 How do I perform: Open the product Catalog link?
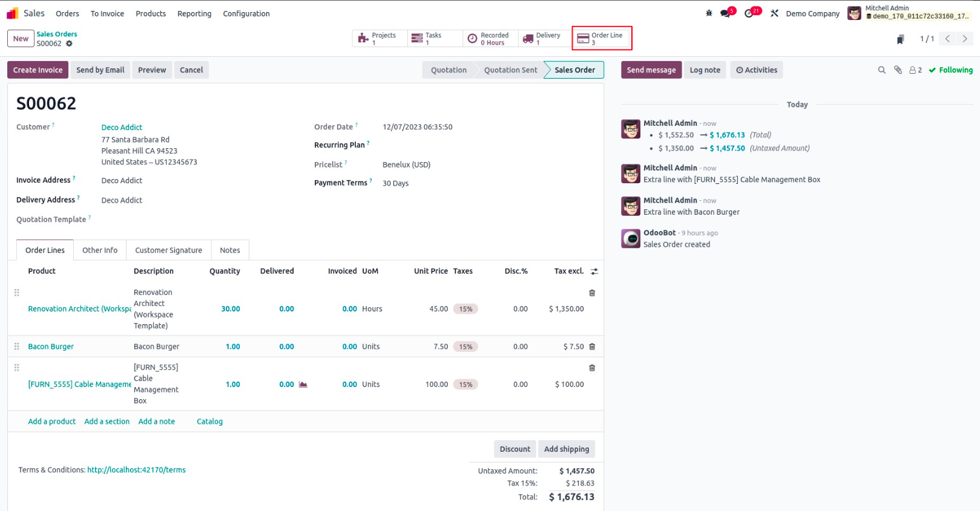point(209,421)
